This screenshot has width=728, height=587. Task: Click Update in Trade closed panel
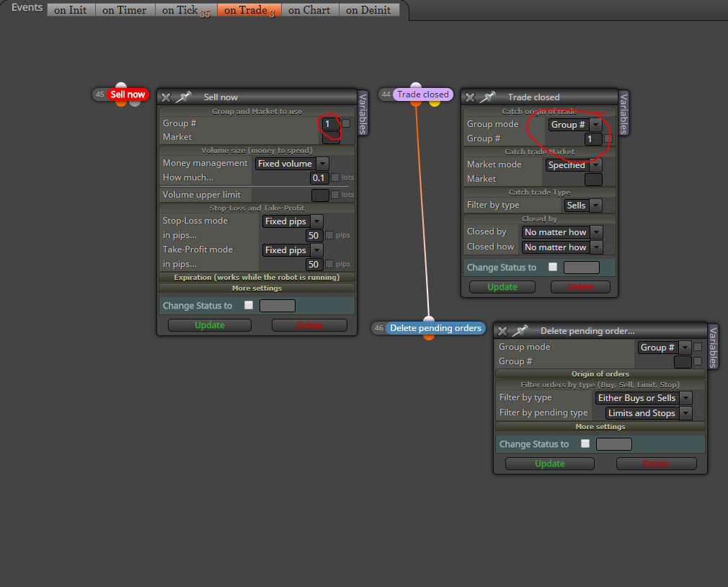(x=502, y=287)
